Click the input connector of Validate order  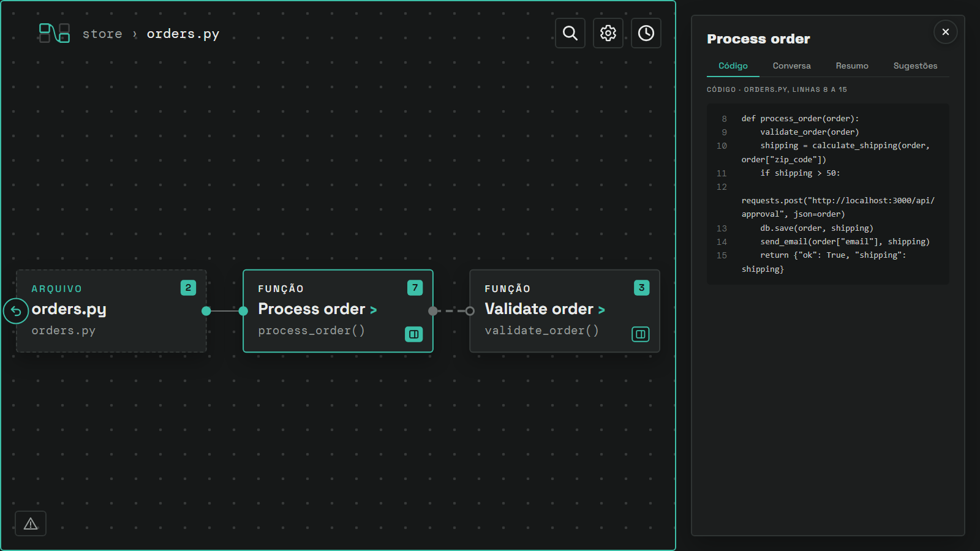point(470,311)
